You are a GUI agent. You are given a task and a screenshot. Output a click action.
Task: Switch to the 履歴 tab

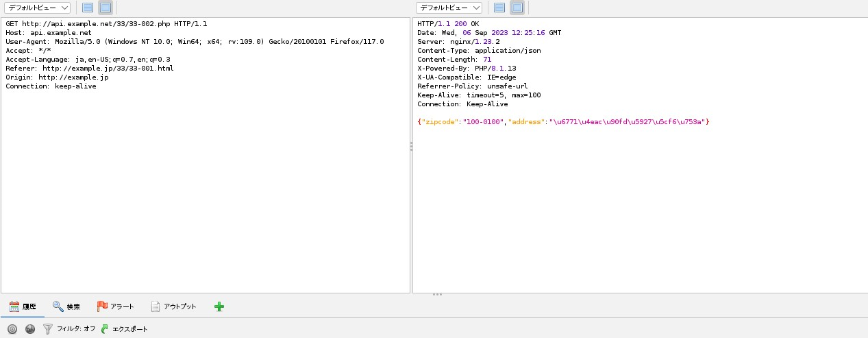[x=23, y=306]
